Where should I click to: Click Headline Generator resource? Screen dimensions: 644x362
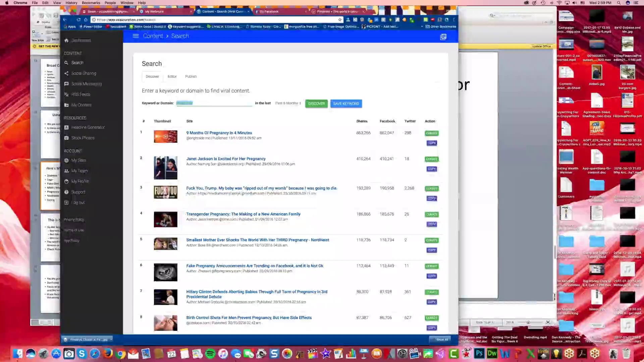point(88,127)
